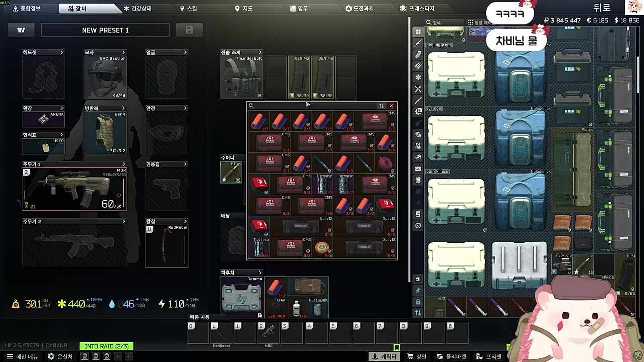Screen dimensions: 644x362
Task: Select the swap-arrows stash filter icon
Action: (x=418, y=134)
